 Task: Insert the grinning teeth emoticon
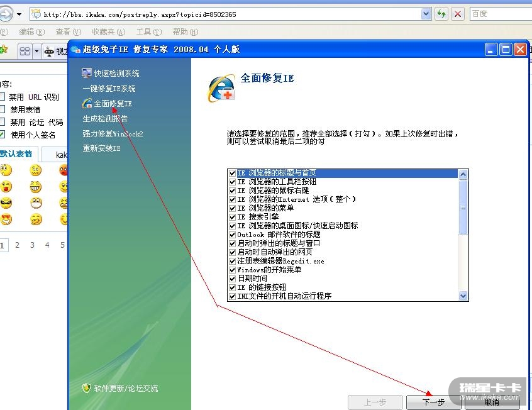coord(36,187)
